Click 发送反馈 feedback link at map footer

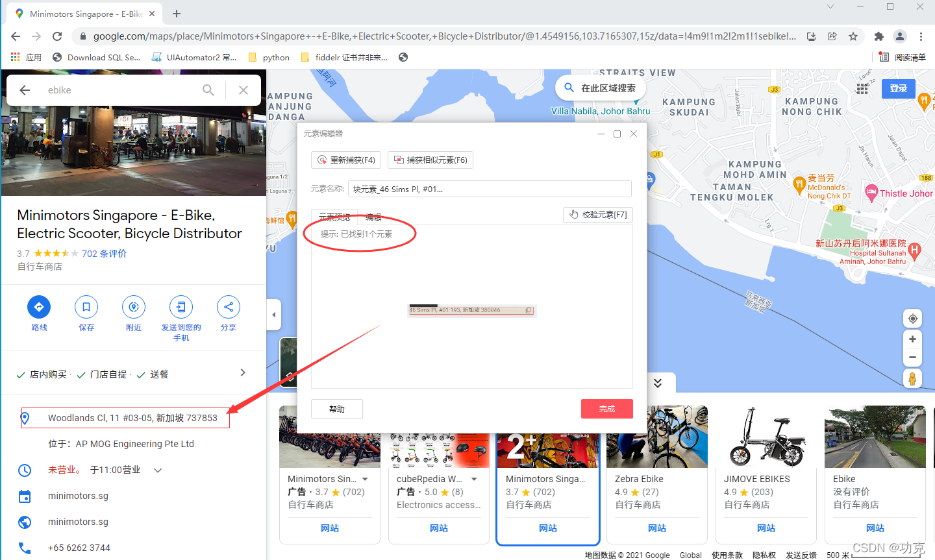click(801, 555)
